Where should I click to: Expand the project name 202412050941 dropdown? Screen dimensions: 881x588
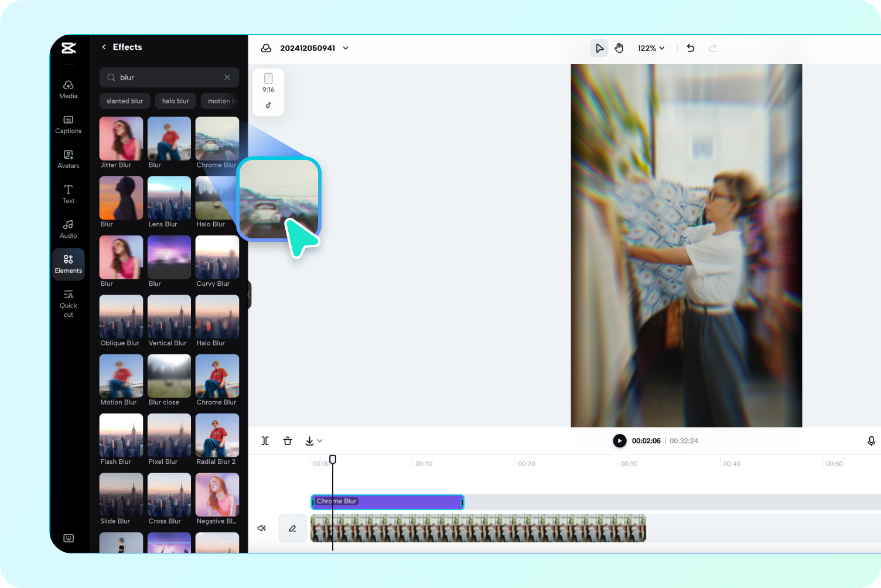pyautogui.click(x=346, y=48)
